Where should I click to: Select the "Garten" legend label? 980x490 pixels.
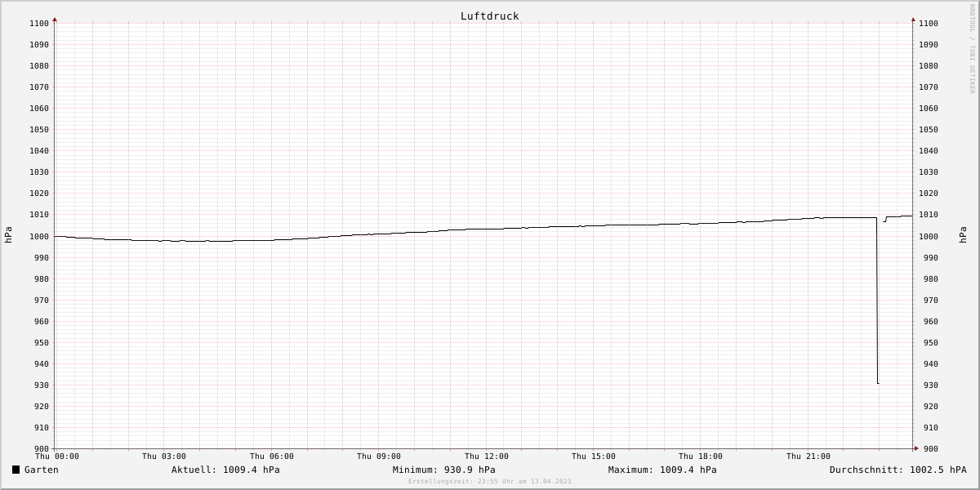(42, 470)
